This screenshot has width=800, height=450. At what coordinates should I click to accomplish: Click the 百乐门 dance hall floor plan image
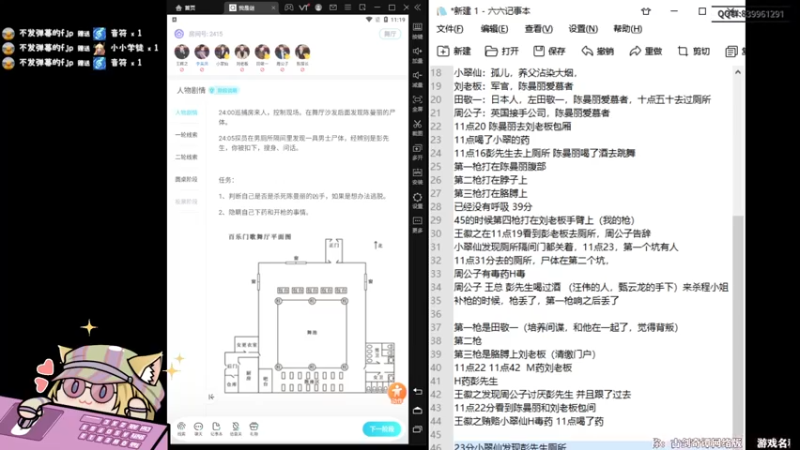tap(310, 316)
